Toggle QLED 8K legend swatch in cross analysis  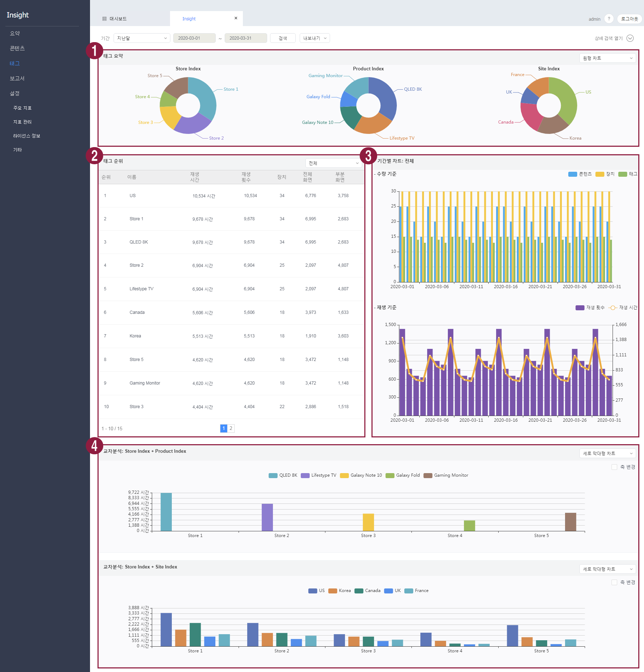click(273, 476)
